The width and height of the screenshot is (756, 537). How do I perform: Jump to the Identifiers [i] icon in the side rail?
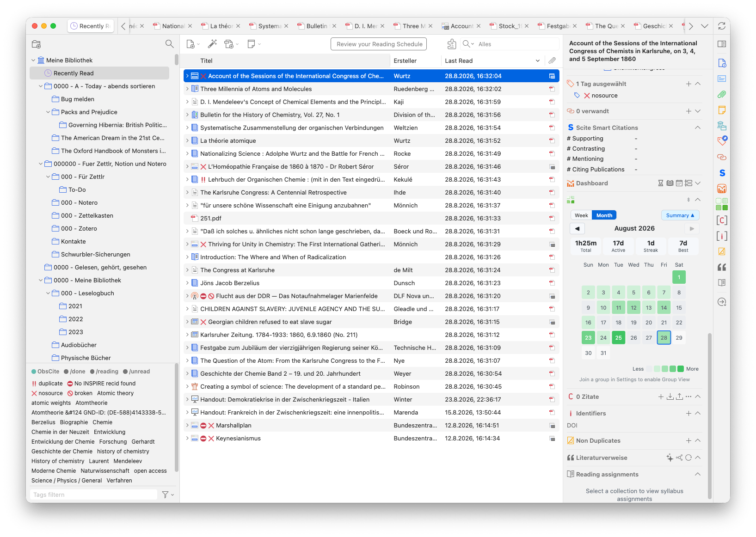[x=722, y=236]
